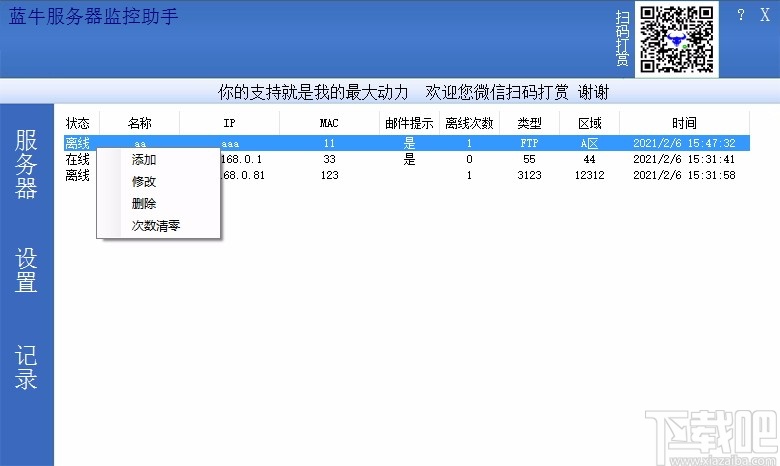The image size is (780, 466).
Task: Click the name cell aa
Action: 140,144
